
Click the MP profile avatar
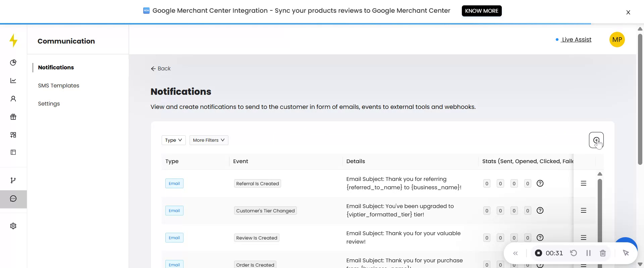pyautogui.click(x=617, y=40)
